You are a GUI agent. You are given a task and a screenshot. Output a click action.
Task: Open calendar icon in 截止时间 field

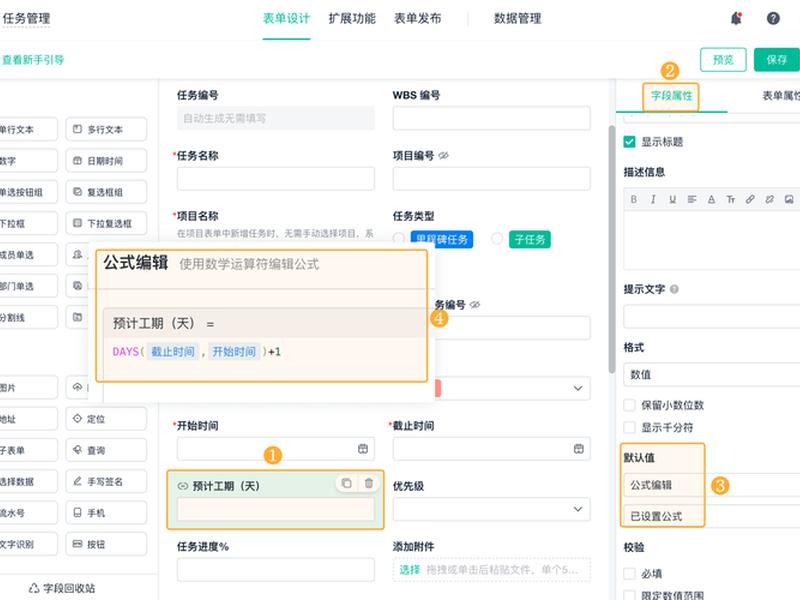click(x=579, y=449)
